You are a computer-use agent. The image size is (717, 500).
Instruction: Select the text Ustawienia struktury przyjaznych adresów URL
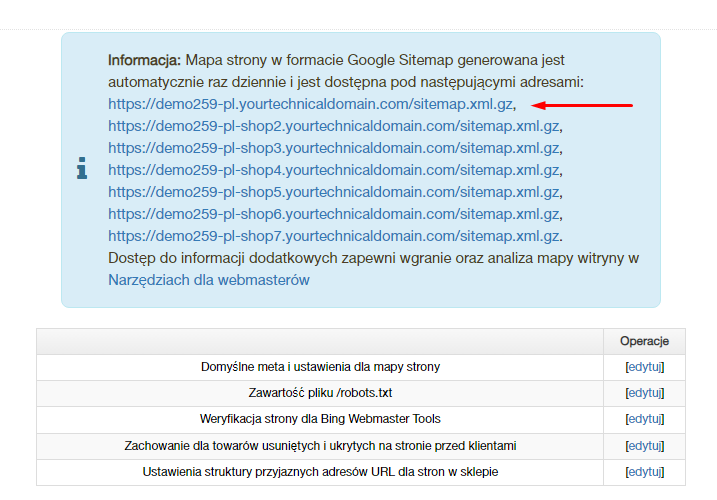[x=320, y=472]
